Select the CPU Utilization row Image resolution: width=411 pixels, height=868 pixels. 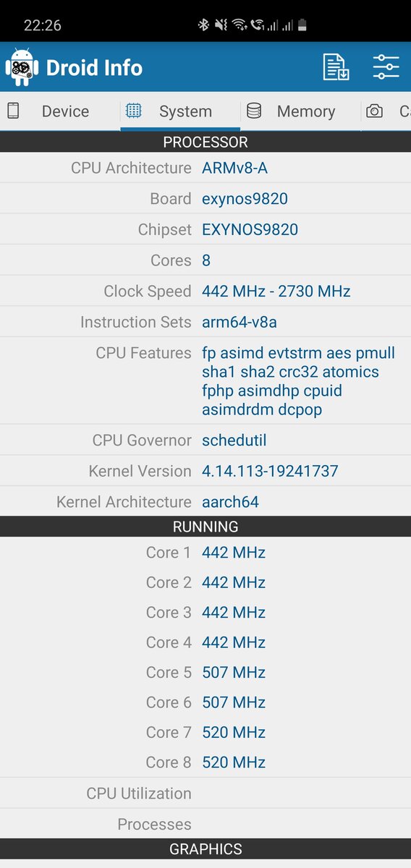[205, 793]
